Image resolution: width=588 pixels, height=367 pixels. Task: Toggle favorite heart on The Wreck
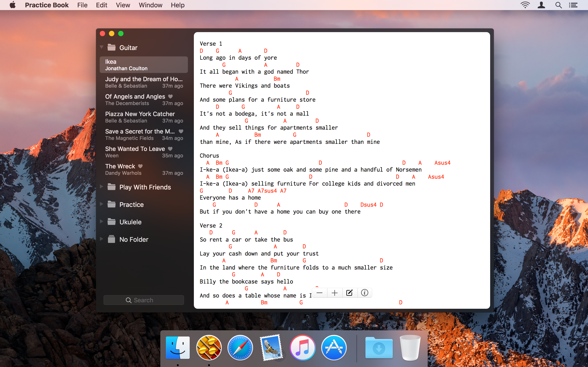coord(140,166)
